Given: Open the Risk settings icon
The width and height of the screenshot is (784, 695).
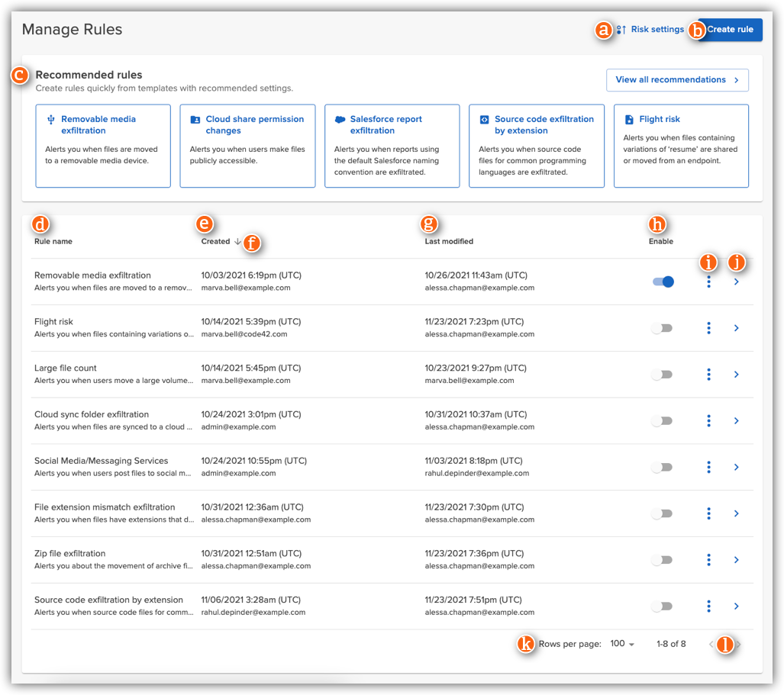Looking at the screenshot, I should coord(621,30).
